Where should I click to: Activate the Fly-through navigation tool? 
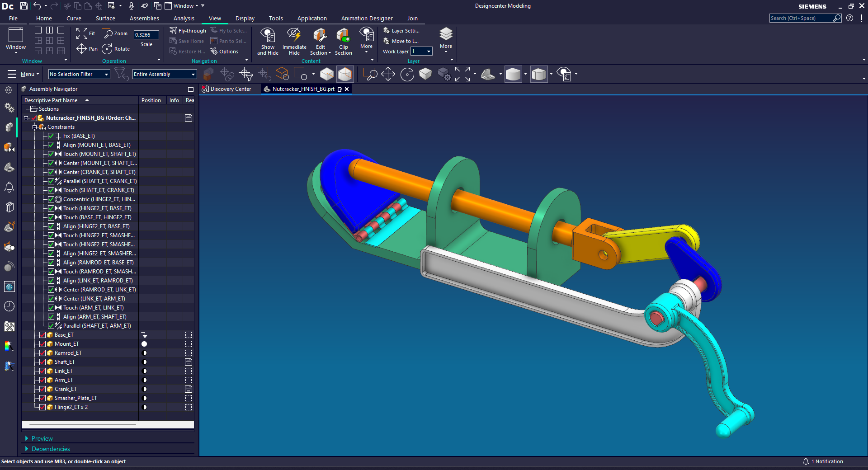pos(188,31)
